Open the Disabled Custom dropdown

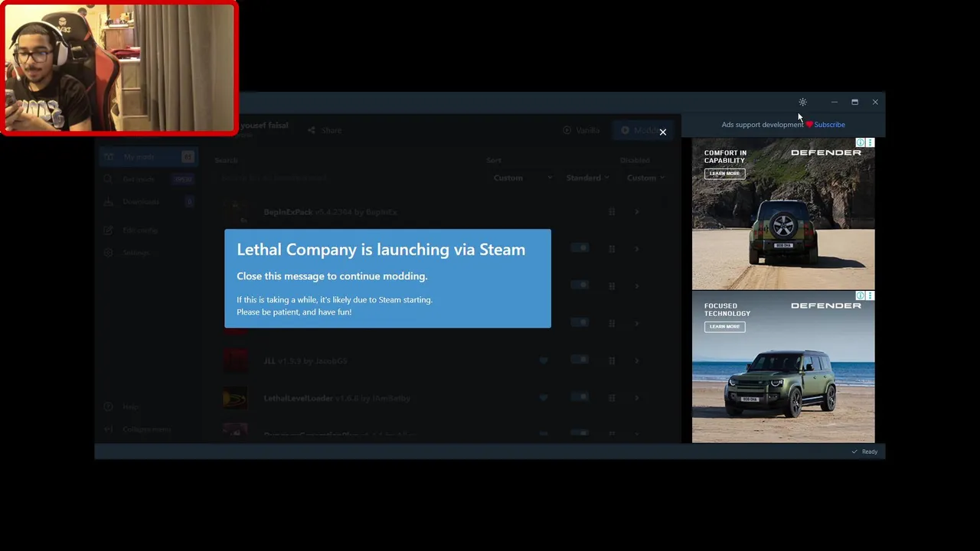[645, 178]
